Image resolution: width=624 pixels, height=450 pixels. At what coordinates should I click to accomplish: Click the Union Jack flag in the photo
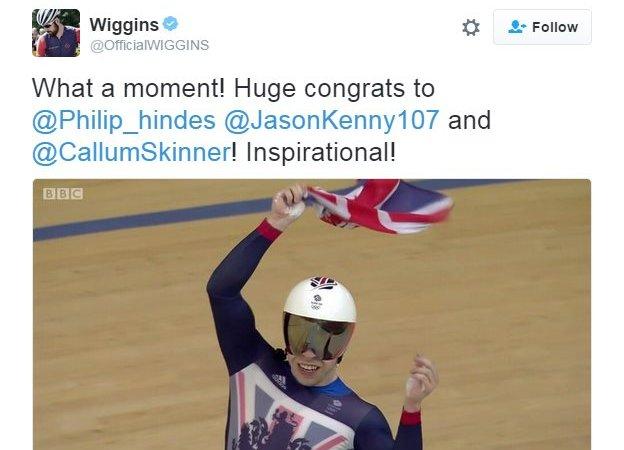[380, 206]
